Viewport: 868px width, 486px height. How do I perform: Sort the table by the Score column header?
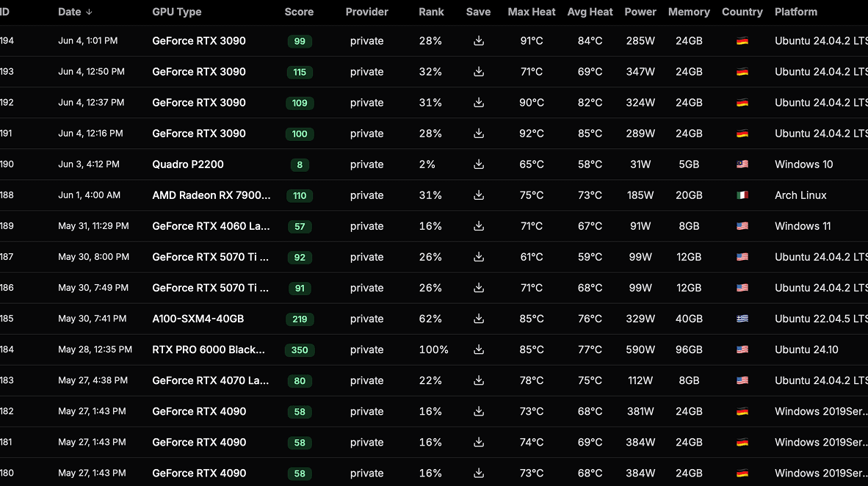(x=298, y=12)
